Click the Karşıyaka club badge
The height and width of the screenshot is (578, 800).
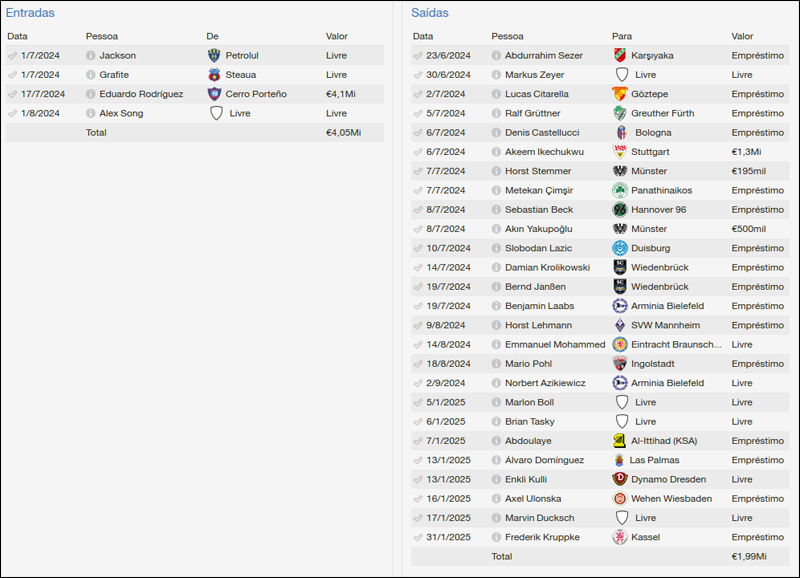(x=621, y=56)
